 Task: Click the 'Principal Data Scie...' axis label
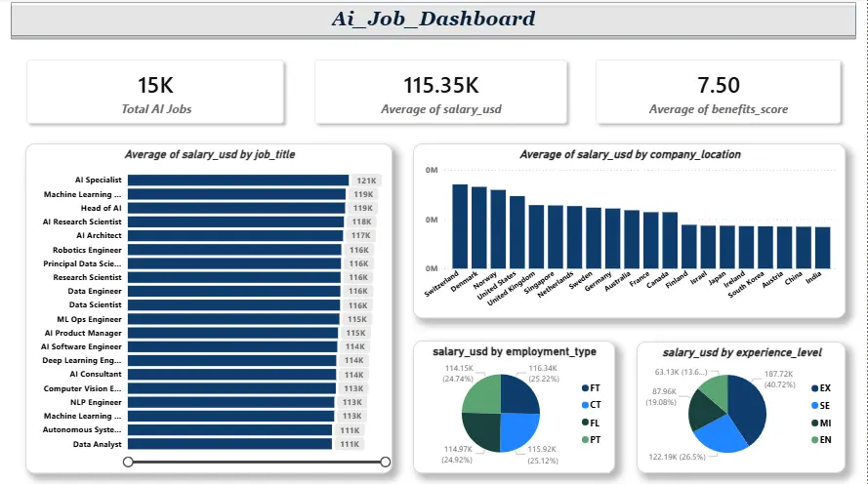pos(82,263)
